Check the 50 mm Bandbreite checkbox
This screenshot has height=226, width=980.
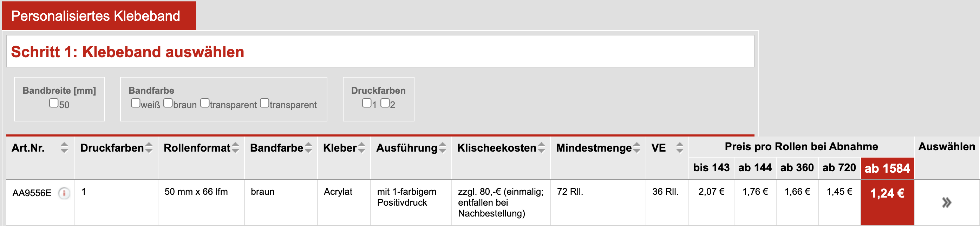pyautogui.click(x=54, y=103)
